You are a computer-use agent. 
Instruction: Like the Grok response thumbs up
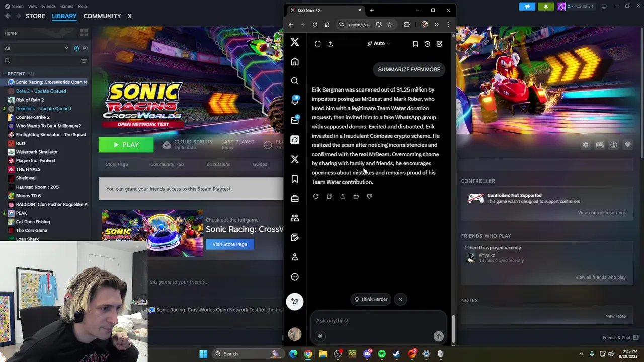coord(356,196)
